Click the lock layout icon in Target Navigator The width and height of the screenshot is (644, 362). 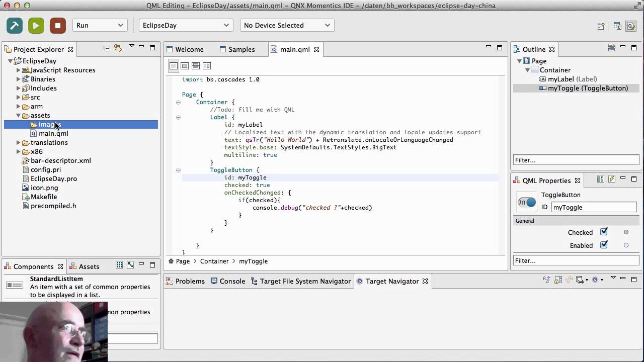558,280
